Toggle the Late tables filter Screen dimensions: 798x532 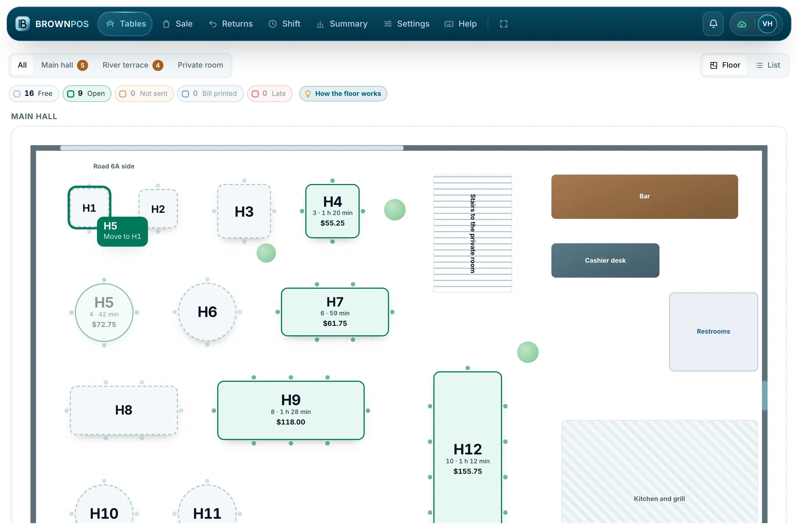pyautogui.click(x=270, y=94)
